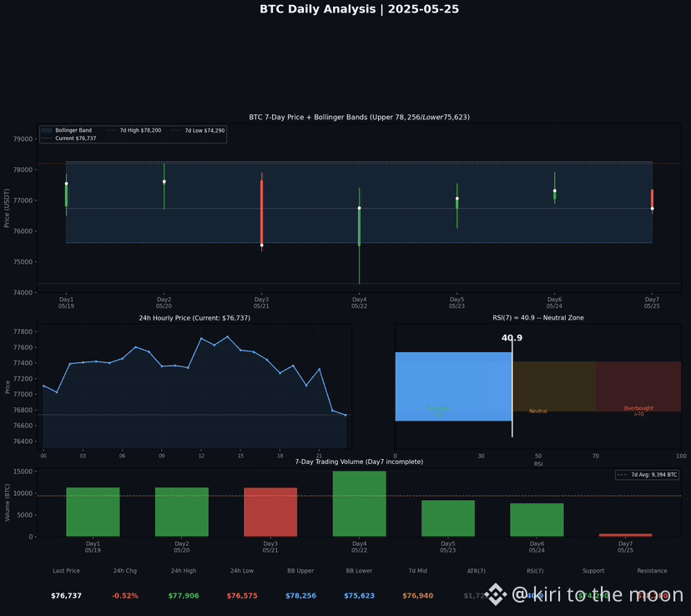Select the Bollinger Band legend entry
Viewport: 691px width, 616px height.
tap(67, 130)
